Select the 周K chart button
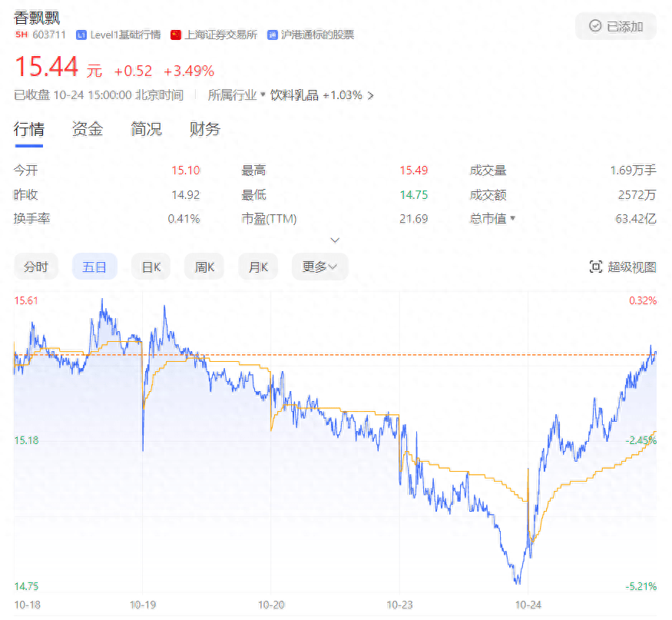The image size is (672, 620). [x=204, y=267]
